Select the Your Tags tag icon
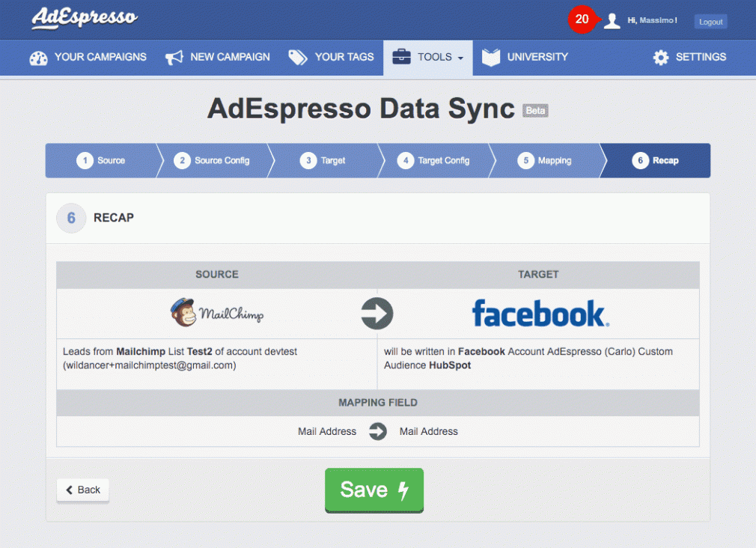 [297, 56]
